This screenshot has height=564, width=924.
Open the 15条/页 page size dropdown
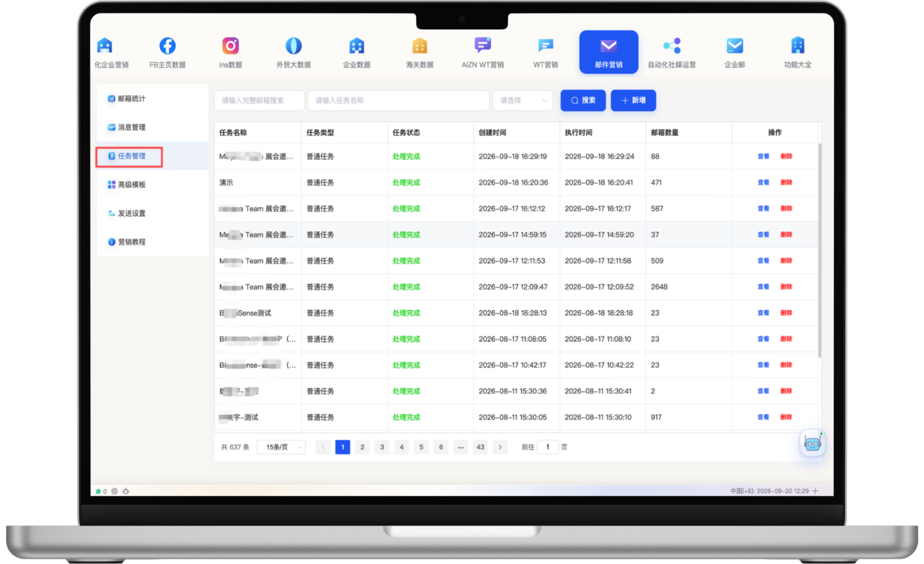(282, 447)
